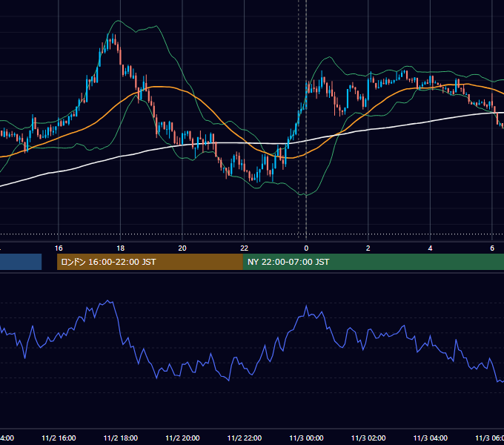504x445 pixels.
Task: Click the blue session bar left of ロンドン
Action: pyautogui.click(x=21, y=262)
